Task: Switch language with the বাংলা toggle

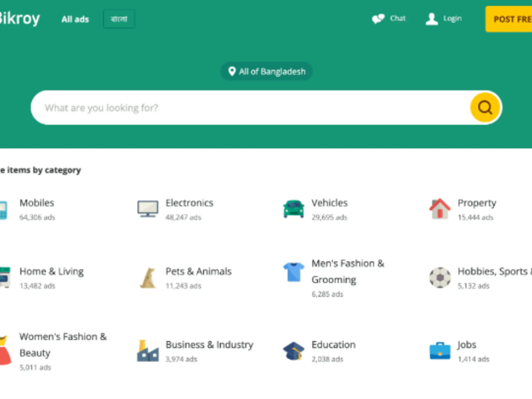Action: [x=119, y=19]
